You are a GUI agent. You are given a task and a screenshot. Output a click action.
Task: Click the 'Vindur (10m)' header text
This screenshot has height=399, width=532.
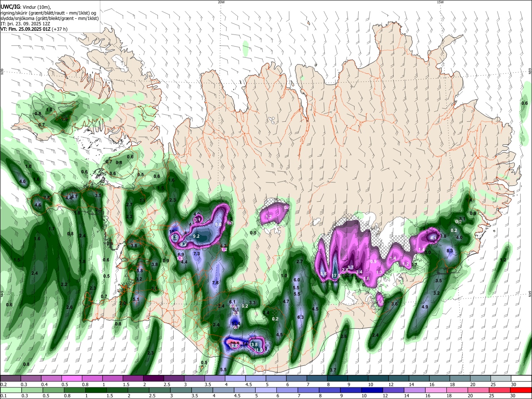[37, 7]
